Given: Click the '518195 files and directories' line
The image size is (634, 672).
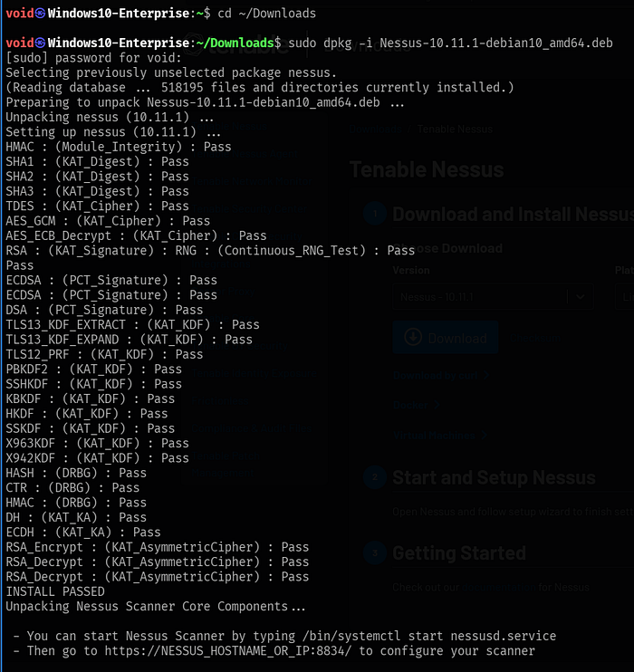Looking at the screenshot, I should tap(259, 88).
